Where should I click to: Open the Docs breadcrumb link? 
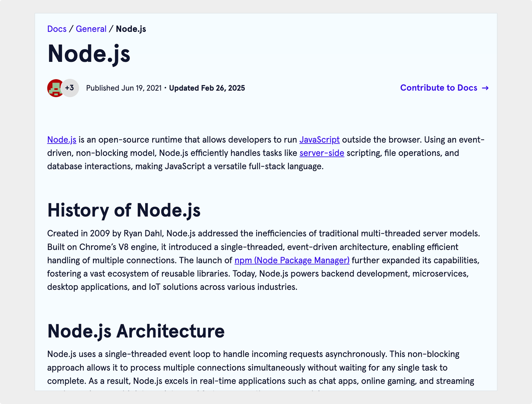[57, 29]
